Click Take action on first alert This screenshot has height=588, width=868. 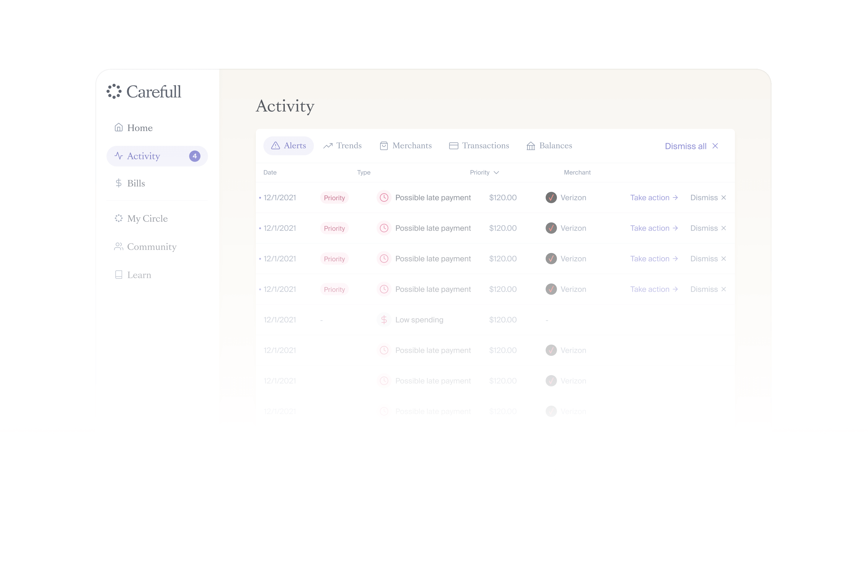[654, 198]
